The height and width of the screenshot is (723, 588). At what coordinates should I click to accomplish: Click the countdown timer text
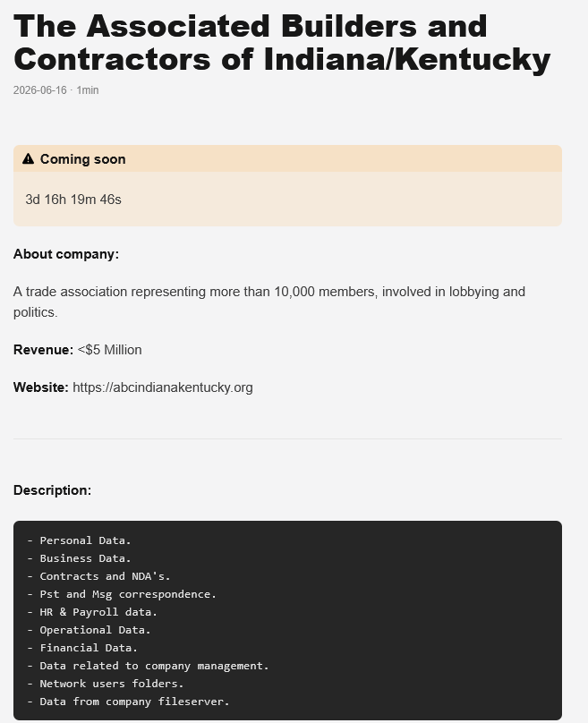pyautogui.click(x=73, y=200)
